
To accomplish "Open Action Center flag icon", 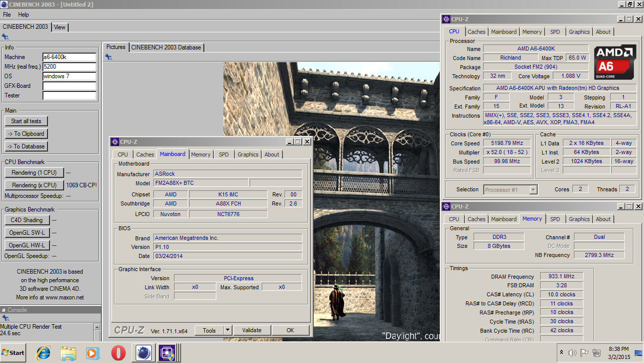I will [584, 353].
